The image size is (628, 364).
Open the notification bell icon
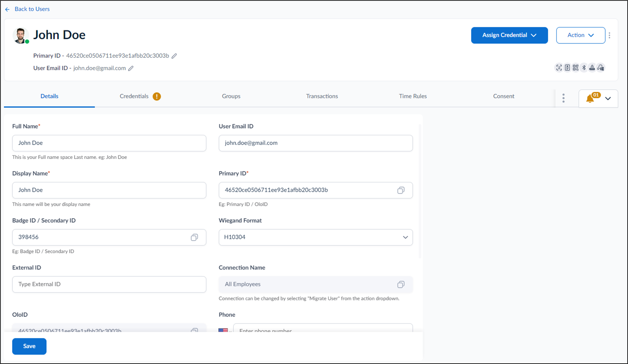tap(590, 99)
